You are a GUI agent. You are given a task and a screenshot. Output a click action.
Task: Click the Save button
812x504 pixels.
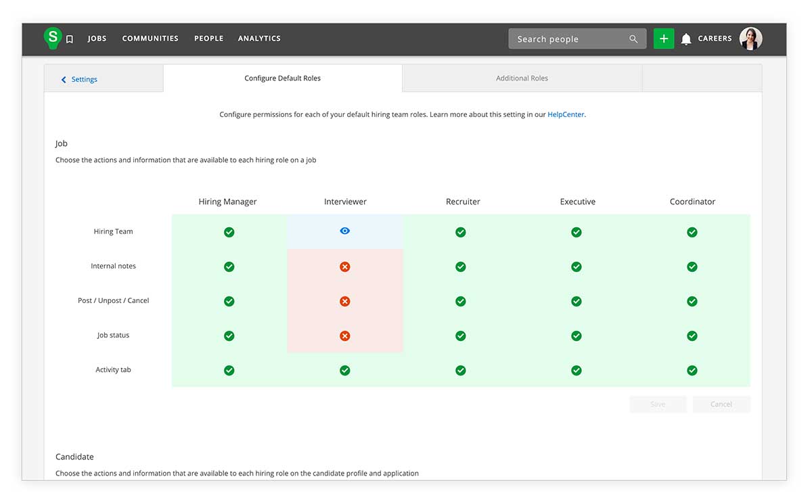click(658, 405)
